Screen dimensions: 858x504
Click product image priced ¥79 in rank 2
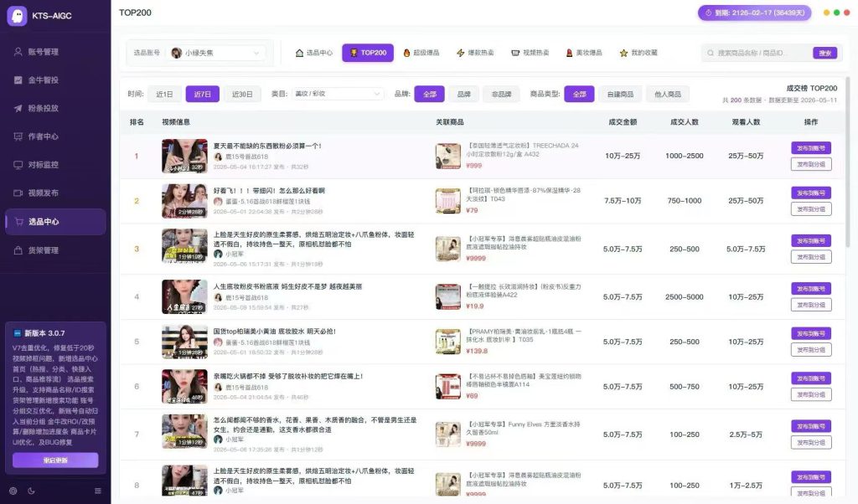click(x=448, y=201)
